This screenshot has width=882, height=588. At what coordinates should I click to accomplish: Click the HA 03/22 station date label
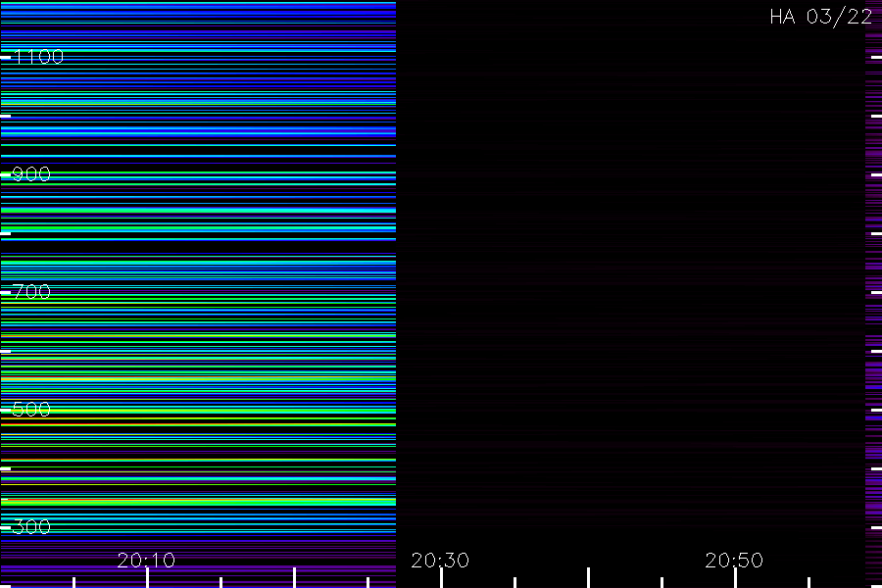pos(821,17)
